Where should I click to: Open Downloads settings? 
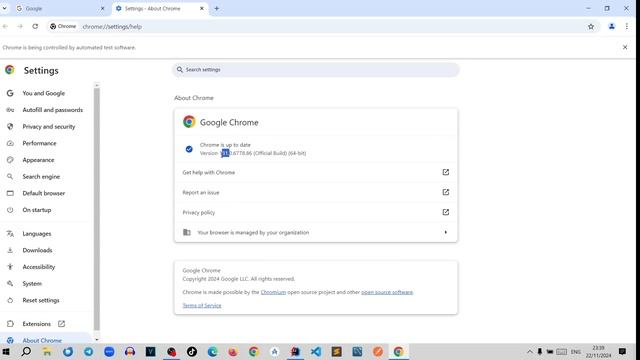point(37,250)
